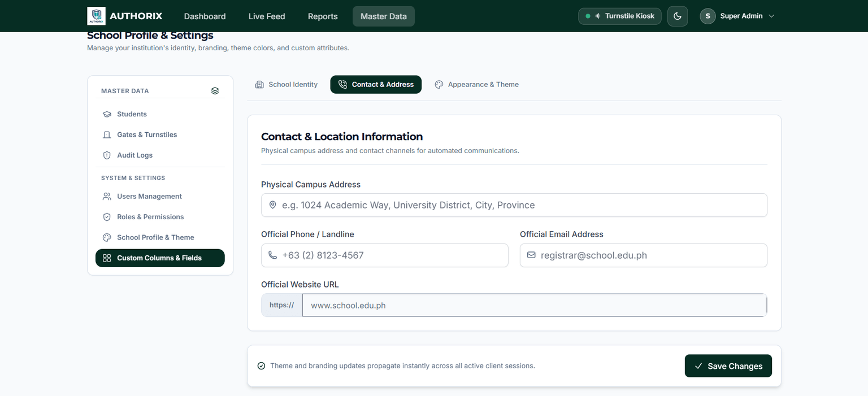
Task: Focus the Official Website URL field
Action: coord(535,305)
